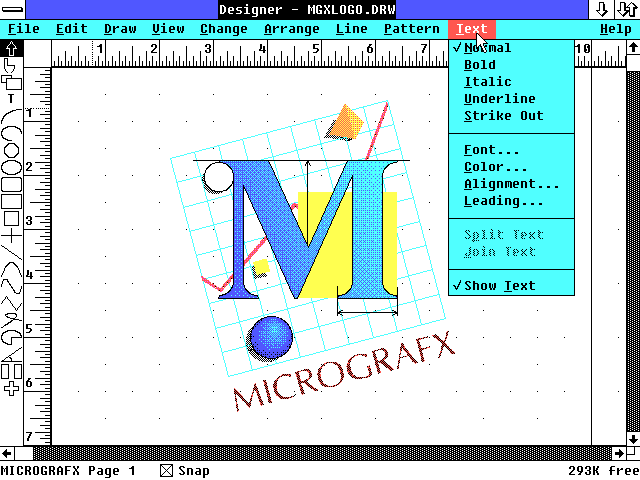This screenshot has width=640, height=480.
Task: Click the horizontal scrollbar right arrow
Action: point(619,453)
